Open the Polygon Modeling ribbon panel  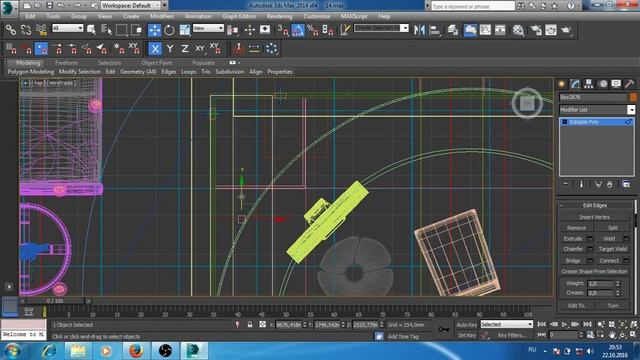coord(31,72)
